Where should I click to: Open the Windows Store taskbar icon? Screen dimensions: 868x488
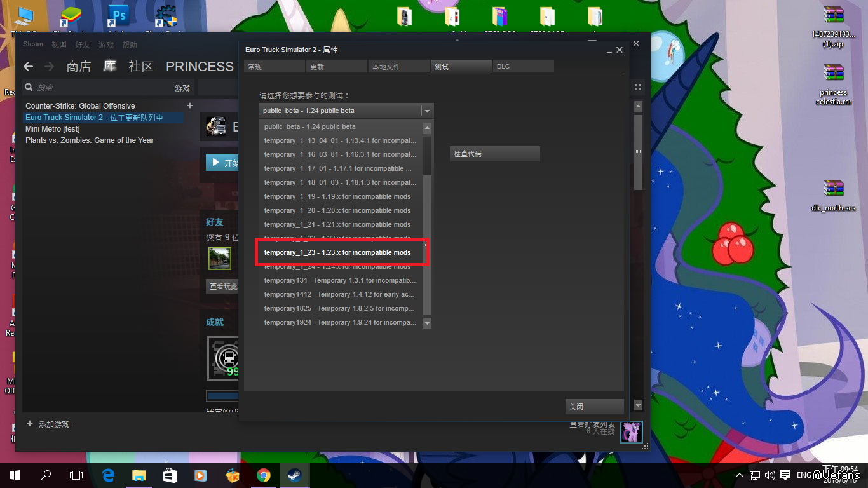point(170,475)
